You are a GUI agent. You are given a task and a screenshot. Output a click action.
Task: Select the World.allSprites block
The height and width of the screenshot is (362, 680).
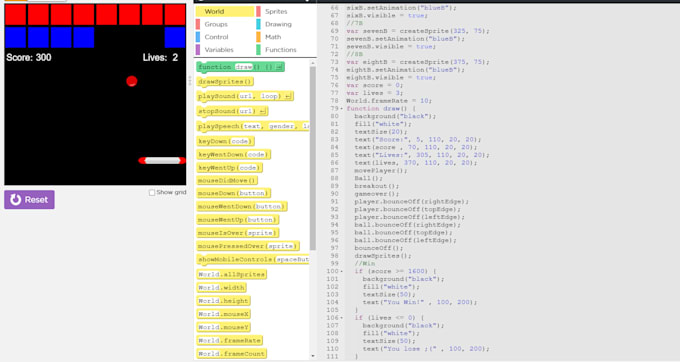pos(232,274)
